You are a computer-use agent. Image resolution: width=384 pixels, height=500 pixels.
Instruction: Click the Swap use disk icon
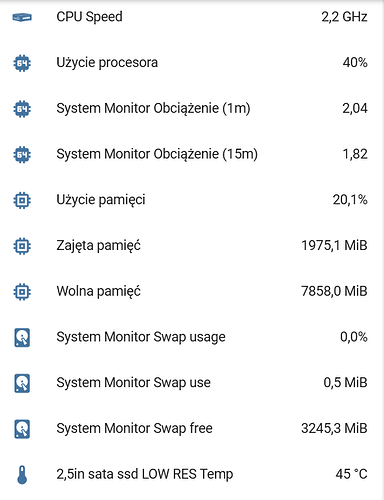click(22, 383)
